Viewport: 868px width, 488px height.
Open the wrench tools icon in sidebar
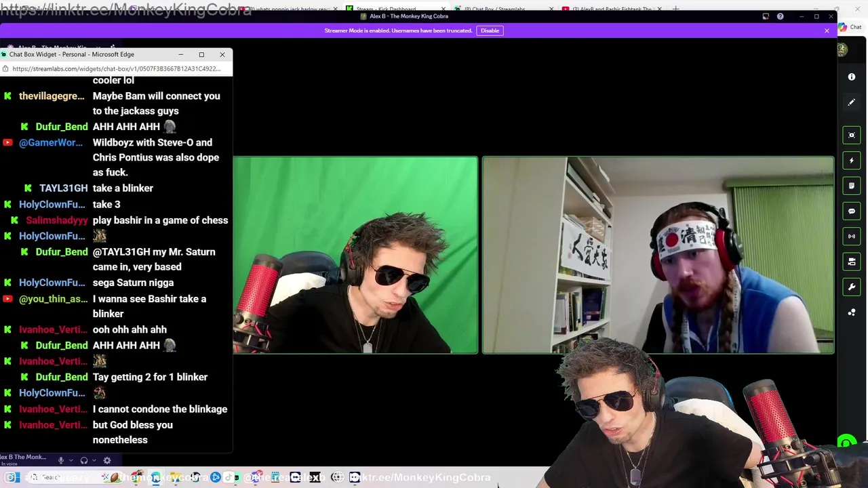tap(852, 287)
